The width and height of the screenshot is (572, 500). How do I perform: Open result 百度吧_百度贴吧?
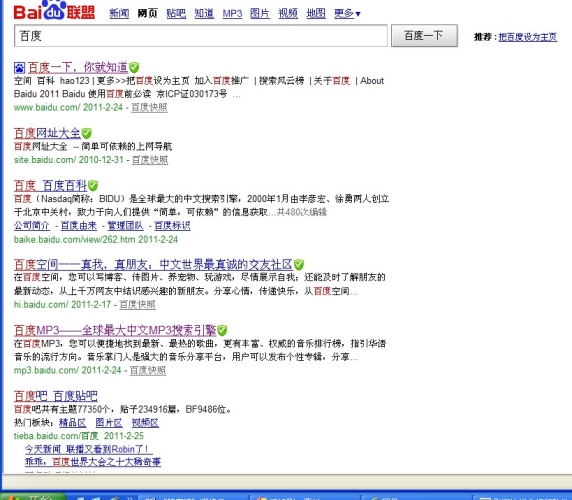pos(56,396)
